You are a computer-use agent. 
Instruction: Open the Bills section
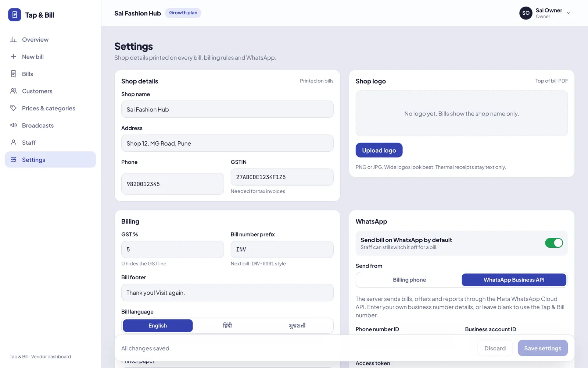(x=50, y=74)
